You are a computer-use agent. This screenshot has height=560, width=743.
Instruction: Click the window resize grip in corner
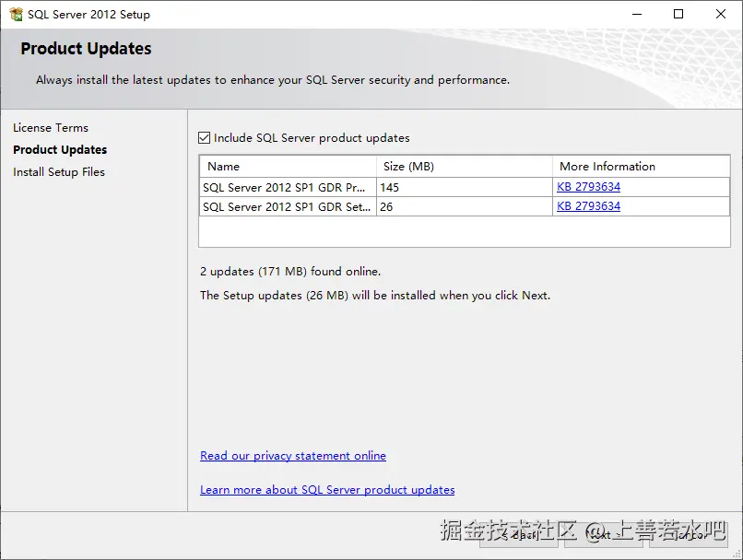[x=737, y=554]
